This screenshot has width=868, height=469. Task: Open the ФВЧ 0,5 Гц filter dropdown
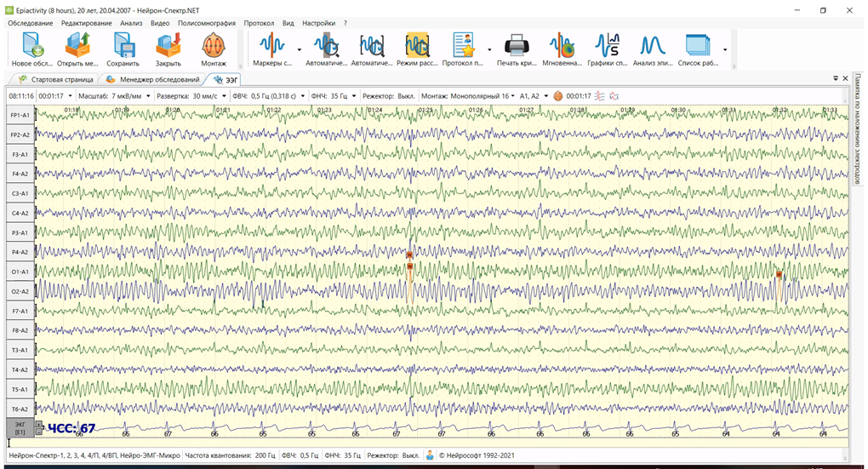(x=303, y=96)
